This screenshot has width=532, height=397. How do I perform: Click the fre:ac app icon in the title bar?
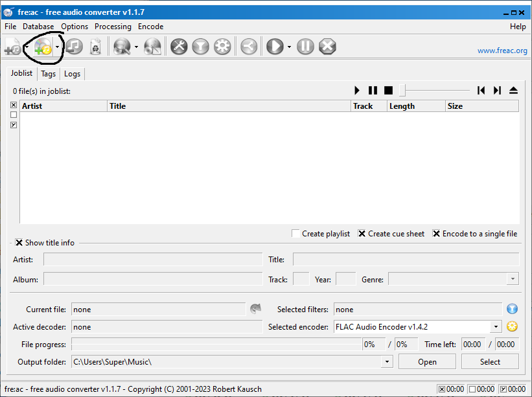point(8,12)
